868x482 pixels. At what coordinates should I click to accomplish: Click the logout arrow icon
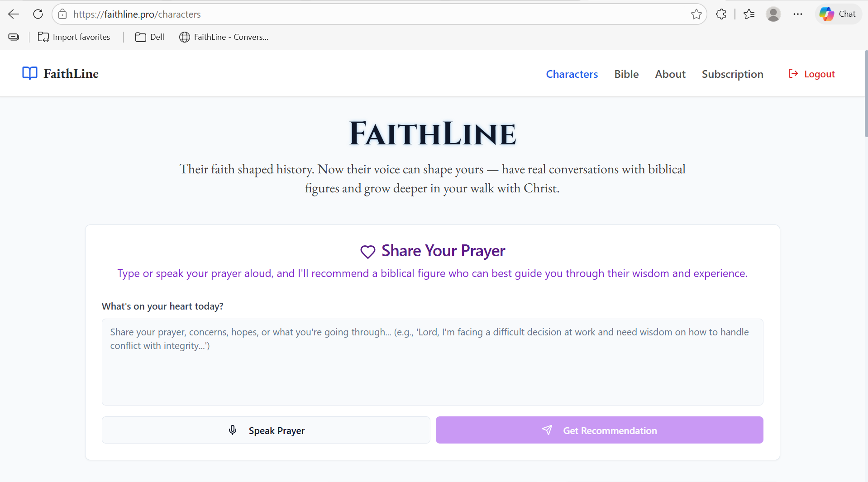tap(793, 73)
